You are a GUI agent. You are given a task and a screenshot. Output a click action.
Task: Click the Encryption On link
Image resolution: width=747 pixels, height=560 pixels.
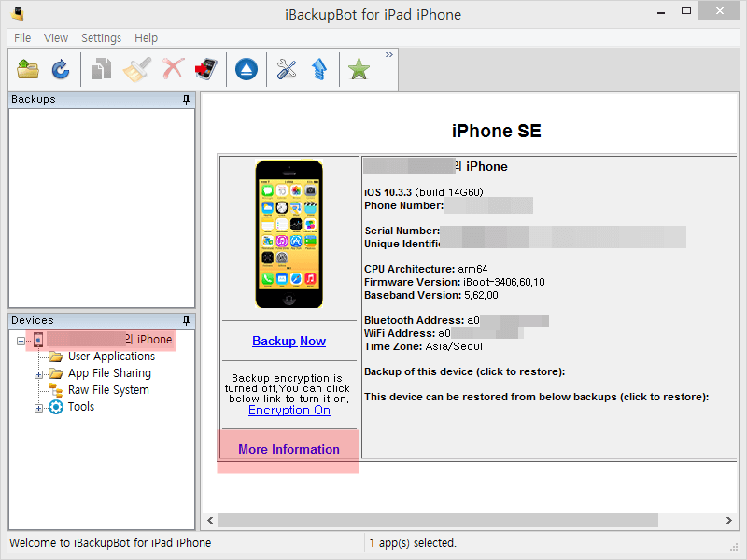[289, 410]
